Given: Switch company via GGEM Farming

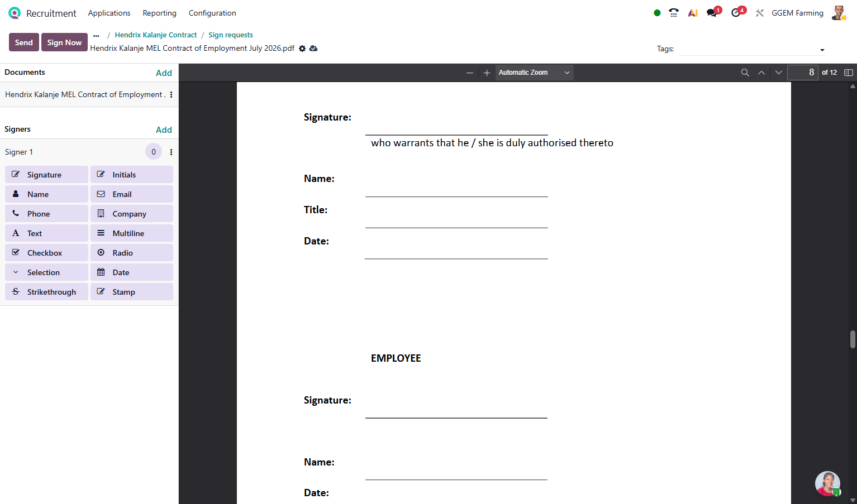Looking at the screenshot, I should point(797,13).
